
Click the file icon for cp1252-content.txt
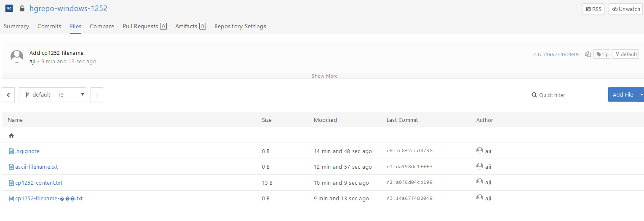tap(11, 183)
